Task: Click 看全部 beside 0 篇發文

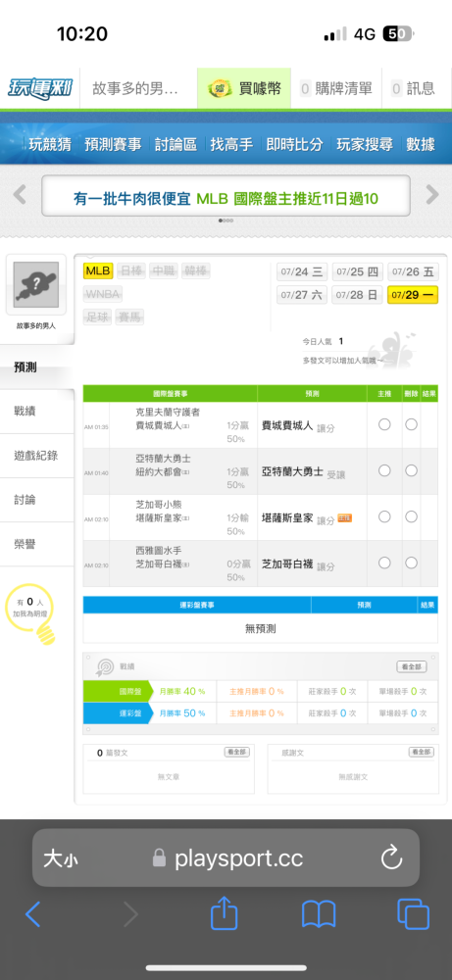Action: (x=237, y=753)
